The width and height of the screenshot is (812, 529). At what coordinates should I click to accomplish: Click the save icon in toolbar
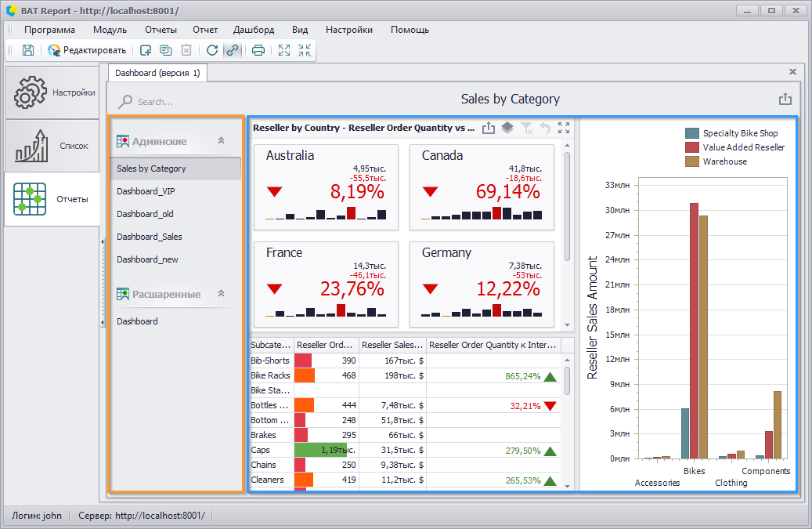pos(28,49)
